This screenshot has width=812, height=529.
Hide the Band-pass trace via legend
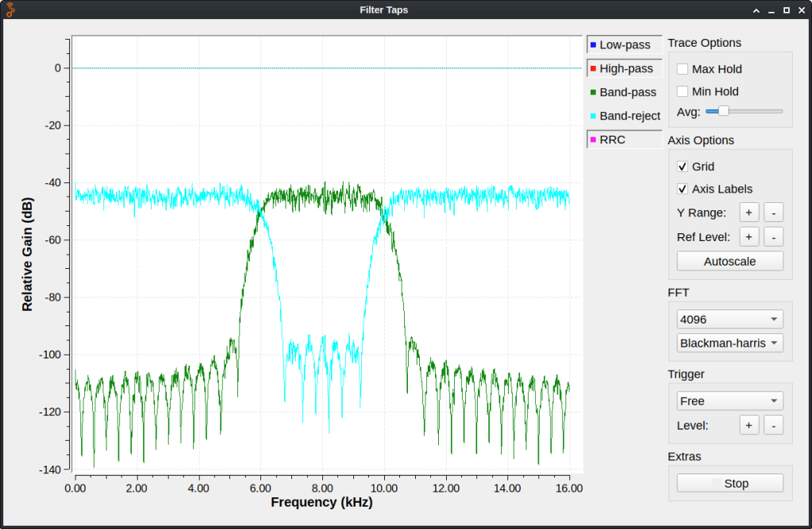point(625,92)
